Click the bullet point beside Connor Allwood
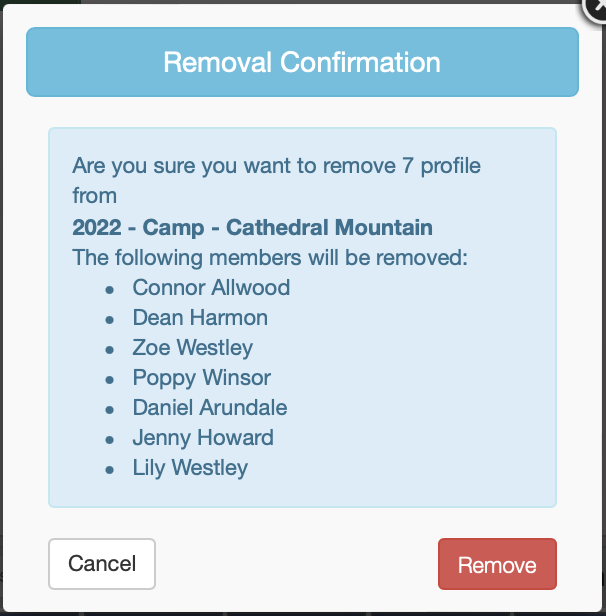 110,289
